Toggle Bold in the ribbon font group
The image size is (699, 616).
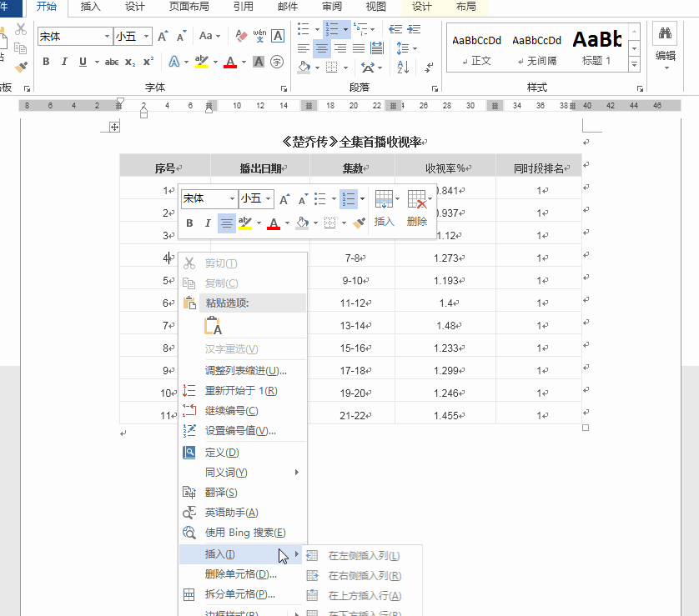coord(46,62)
